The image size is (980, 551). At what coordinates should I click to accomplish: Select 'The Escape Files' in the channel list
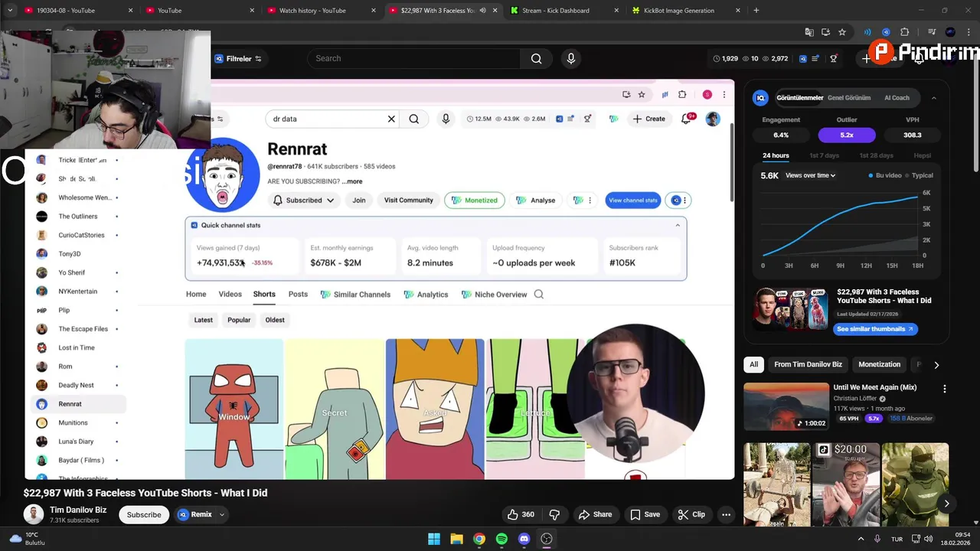click(x=83, y=329)
